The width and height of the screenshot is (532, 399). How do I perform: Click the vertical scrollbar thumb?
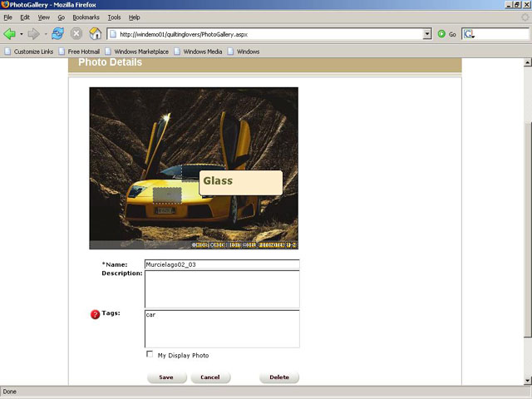[x=527, y=229]
